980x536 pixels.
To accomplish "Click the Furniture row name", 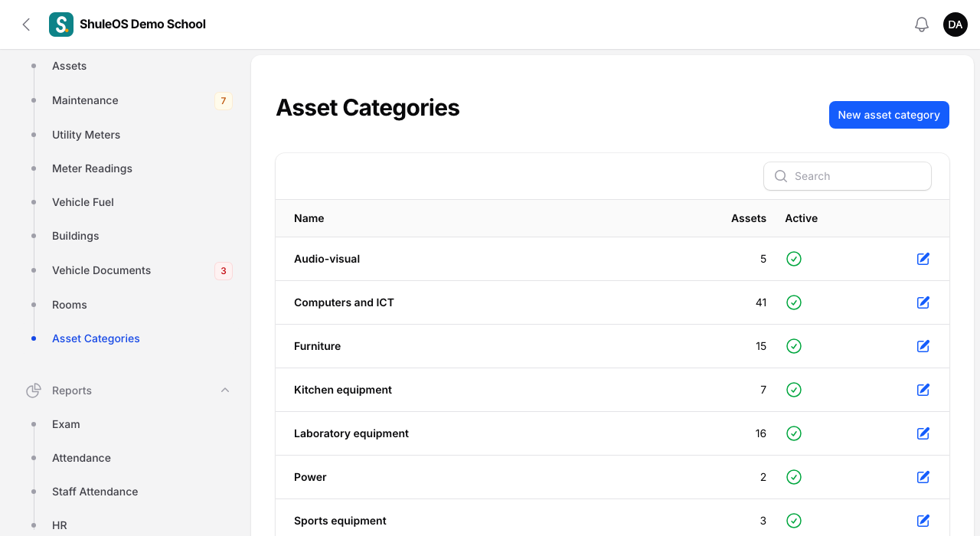I will (317, 346).
